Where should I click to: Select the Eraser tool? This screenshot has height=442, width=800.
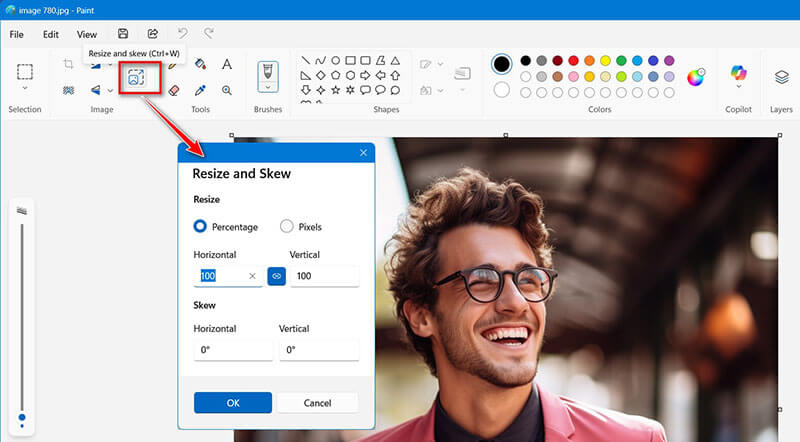click(173, 90)
